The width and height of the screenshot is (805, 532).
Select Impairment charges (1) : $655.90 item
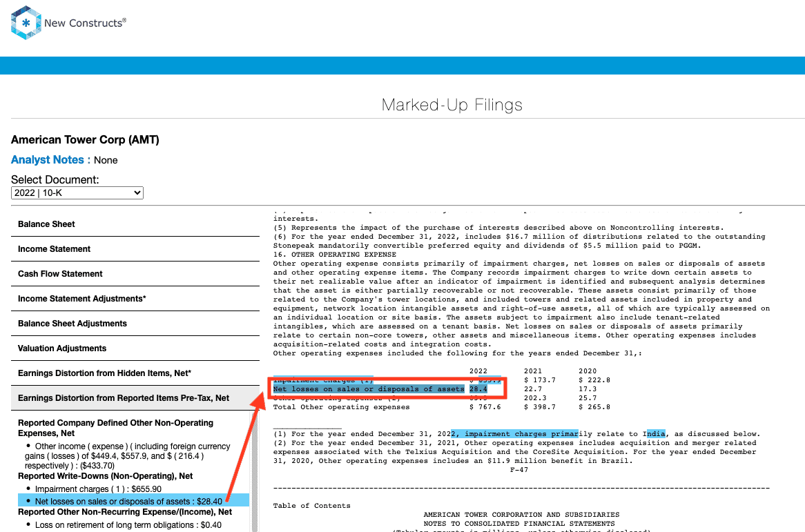pos(98,489)
